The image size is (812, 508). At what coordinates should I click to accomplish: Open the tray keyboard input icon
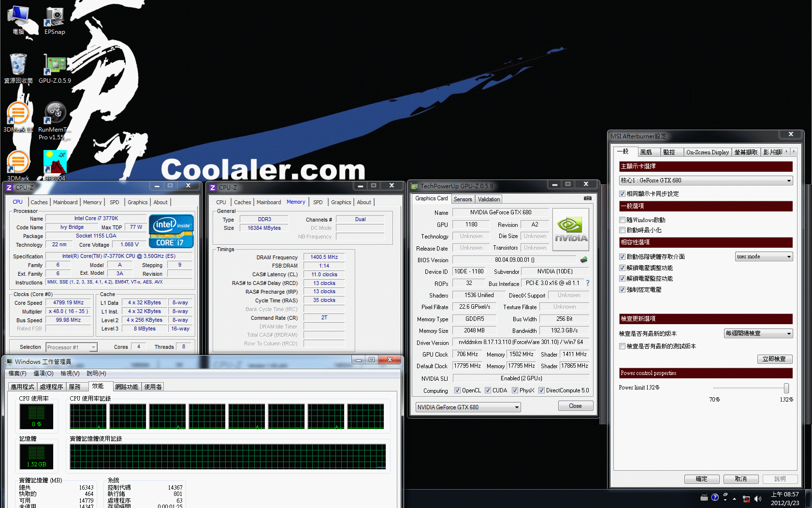coord(704,497)
